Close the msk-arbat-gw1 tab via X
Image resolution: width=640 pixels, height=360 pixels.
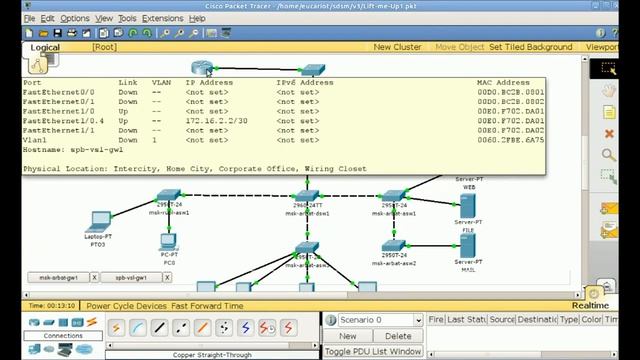coord(94,278)
